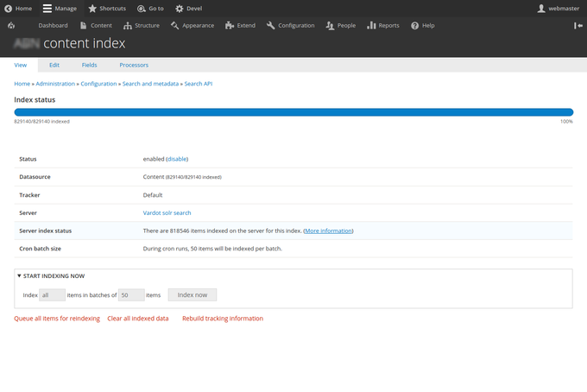Screen dimensions: 587x392
Task: Collapse toolbar using the orientation arrow icon
Action: click(578, 25)
